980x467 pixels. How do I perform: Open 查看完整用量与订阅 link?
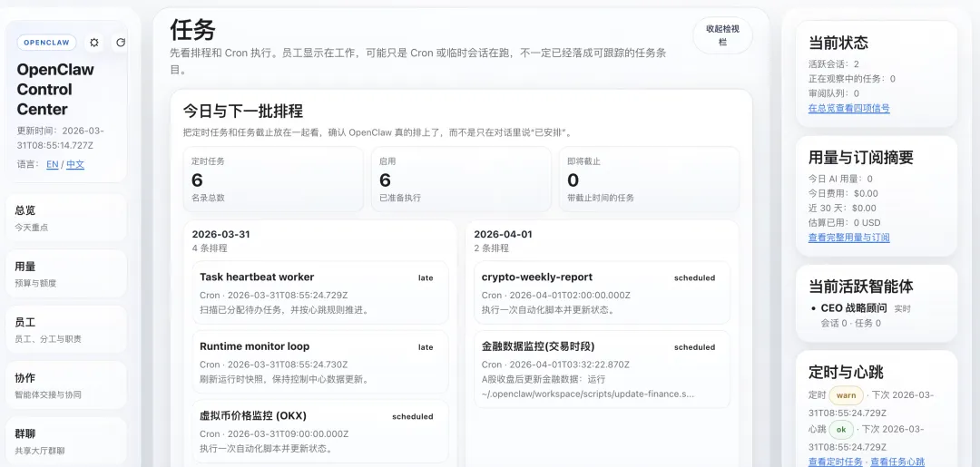point(848,238)
